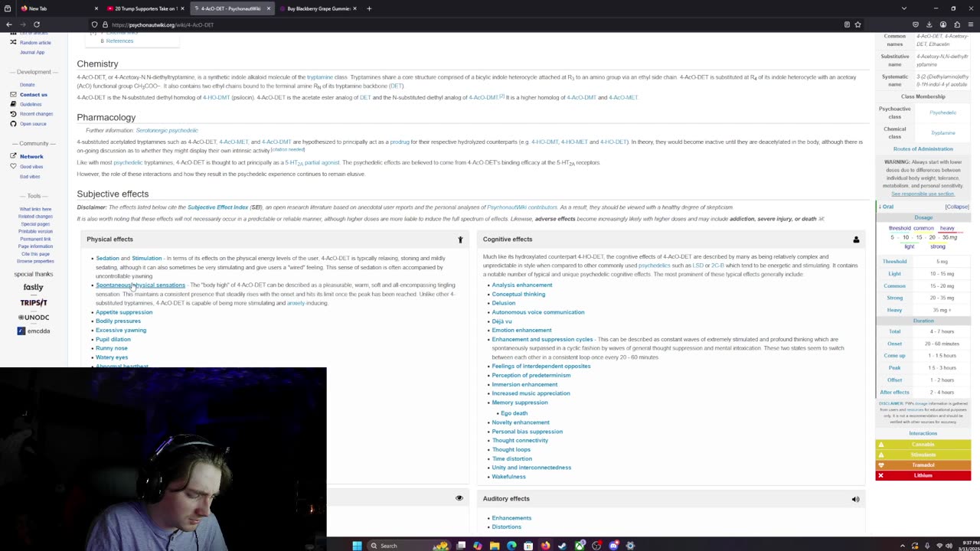Click the Good vibes heart icon
Image resolution: width=980 pixels, height=551 pixels.
point(13,166)
